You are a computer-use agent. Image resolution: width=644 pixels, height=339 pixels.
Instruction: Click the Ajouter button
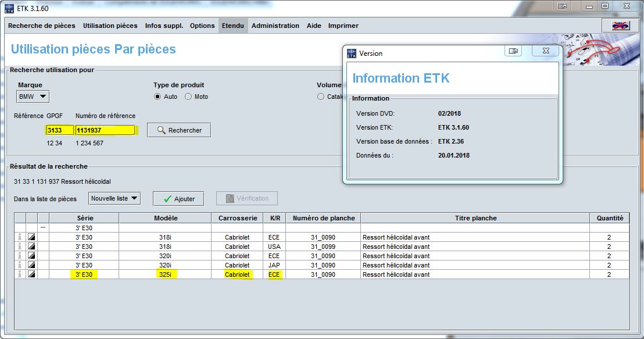tap(178, 199)
